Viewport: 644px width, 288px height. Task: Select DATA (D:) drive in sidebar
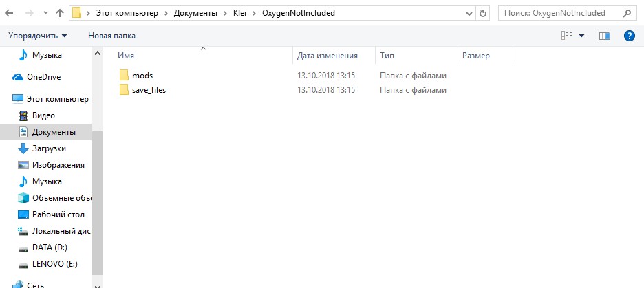pyautogui.click(x=49, y=247)
